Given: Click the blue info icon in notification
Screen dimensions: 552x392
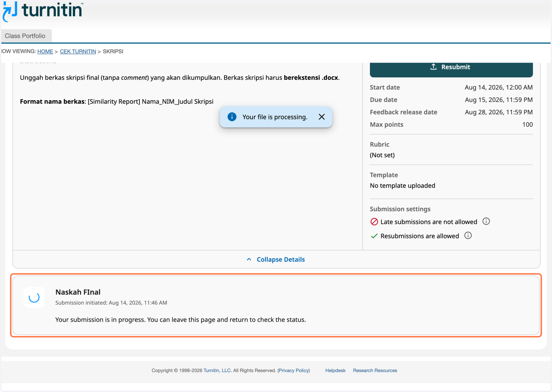Looking at the screenshot, I should [x=232, y=117].
